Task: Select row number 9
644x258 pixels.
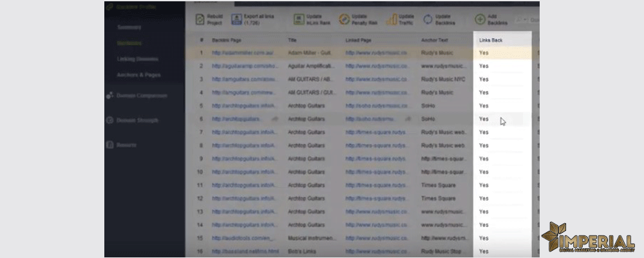Action: [x=201, y=159]
